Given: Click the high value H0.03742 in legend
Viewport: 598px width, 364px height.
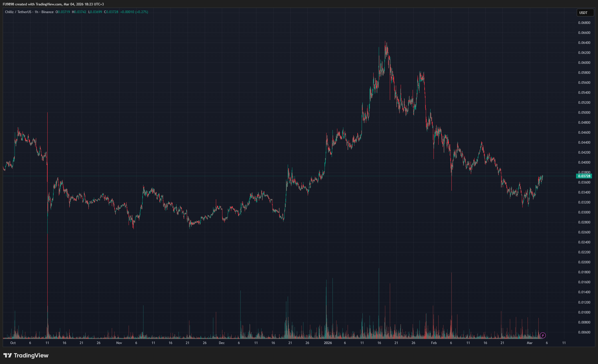Looking at the screenshot, I should 79,12.
